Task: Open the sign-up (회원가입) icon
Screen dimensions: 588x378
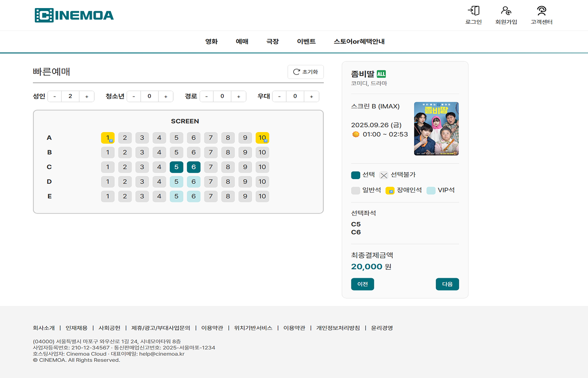Action: [506, 11]
